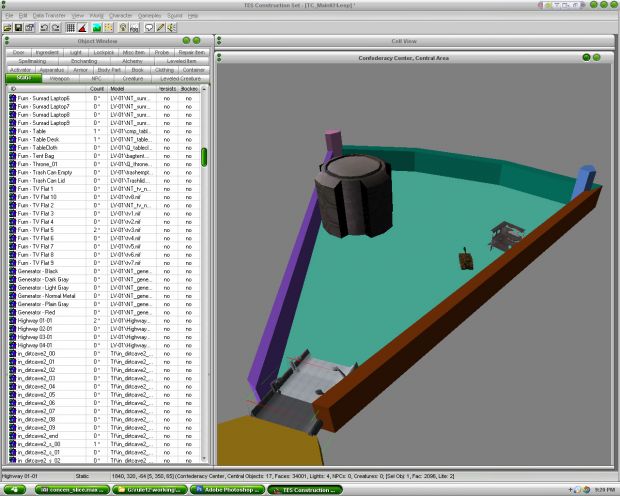Toggle the bright lights bulb button
The image size is (620, 496).
tap(123, 27)
